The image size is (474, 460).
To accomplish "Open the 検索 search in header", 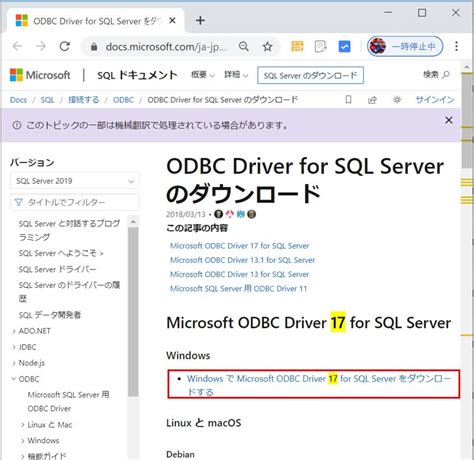I will [436, 75].
